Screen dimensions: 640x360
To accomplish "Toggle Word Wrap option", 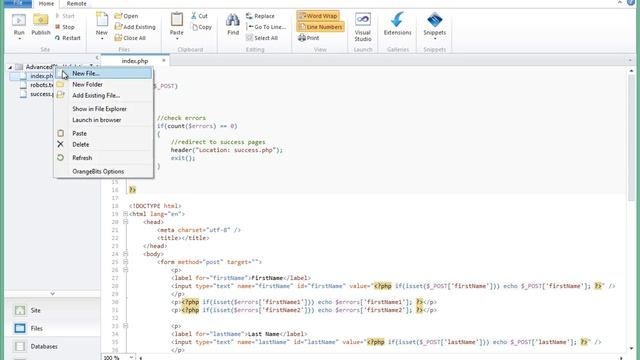I will 318,16.
